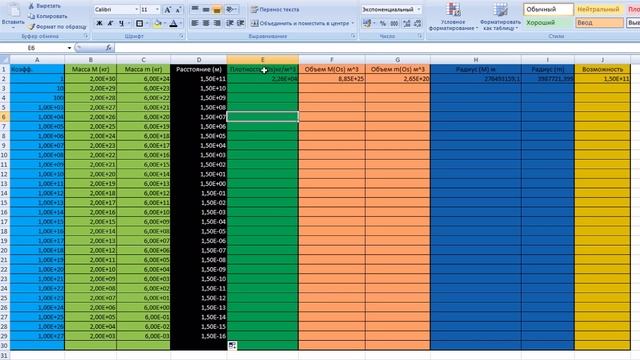
Task: Expand the merge and center options arrow
Action: (353, 24)
